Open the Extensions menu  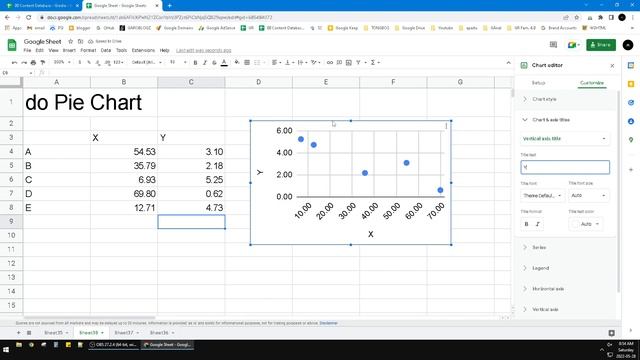(x=143, y=50)
